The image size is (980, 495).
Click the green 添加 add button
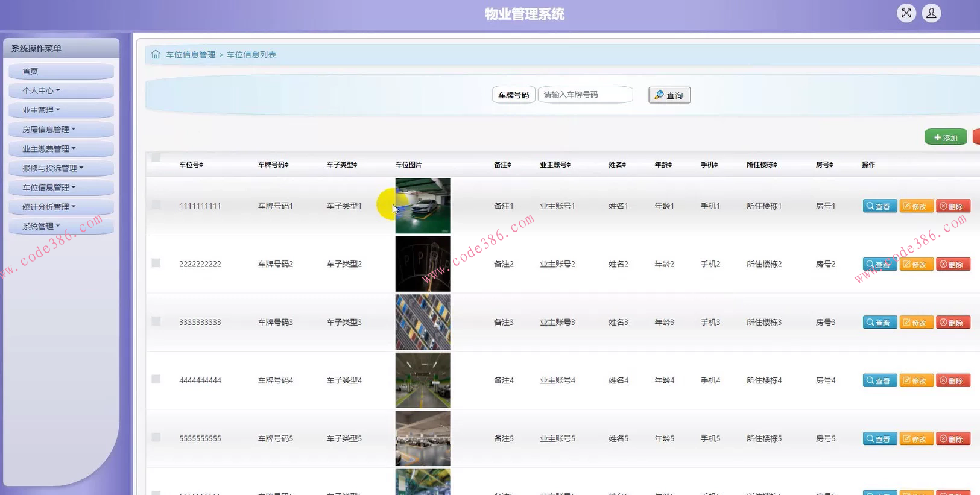point(946,137)
